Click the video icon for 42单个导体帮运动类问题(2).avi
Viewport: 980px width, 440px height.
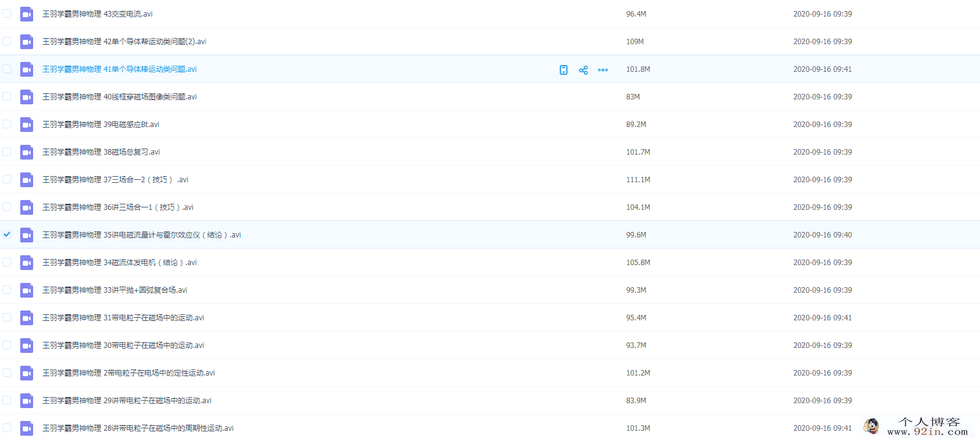point(26,41)
